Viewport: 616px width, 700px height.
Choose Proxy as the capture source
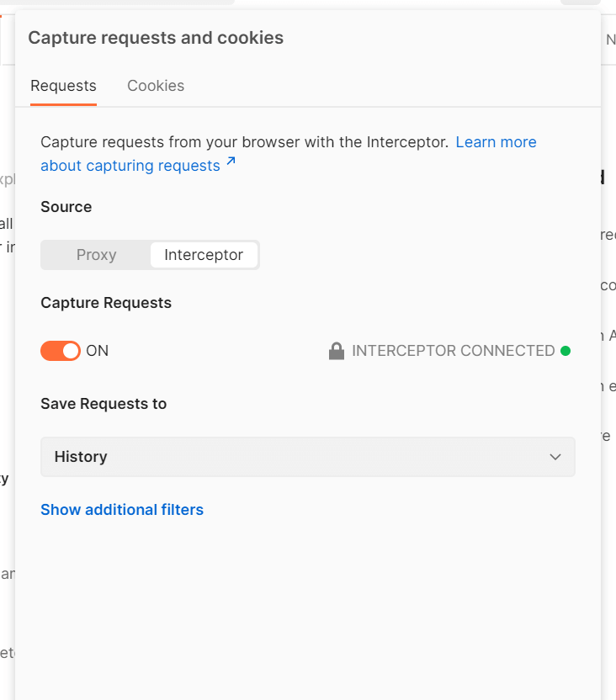tap(96, 255)
